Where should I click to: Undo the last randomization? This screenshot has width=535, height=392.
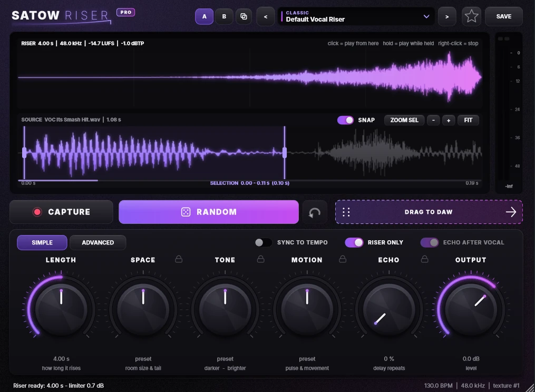tap(315, 212)
